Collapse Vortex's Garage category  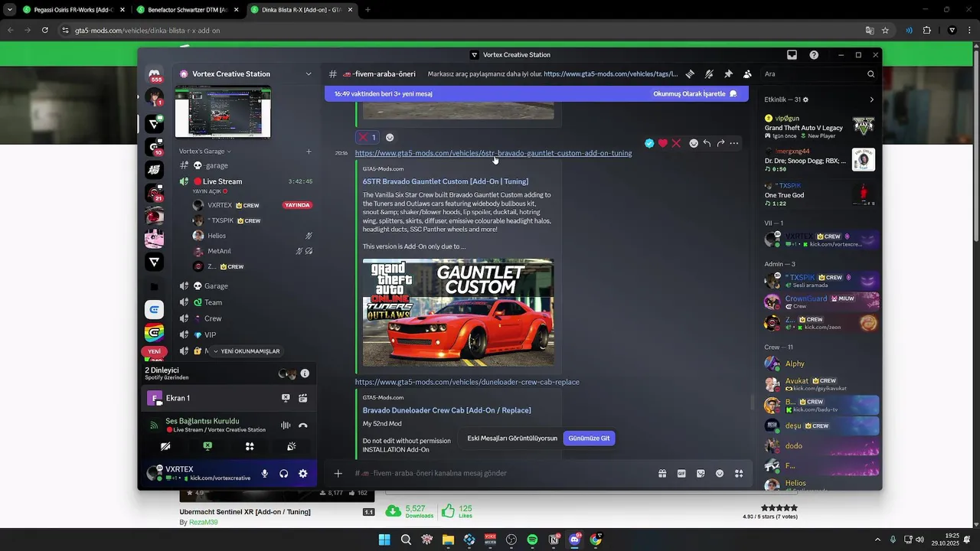pos(205,152)
